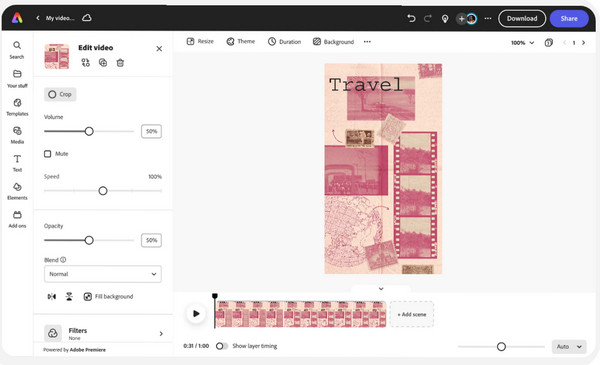Click the My video project title

60,18
